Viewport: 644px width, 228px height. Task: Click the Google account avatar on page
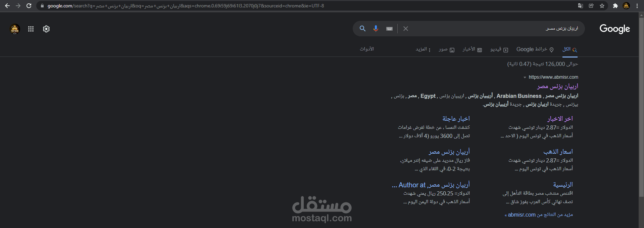(x=15, y=29)
